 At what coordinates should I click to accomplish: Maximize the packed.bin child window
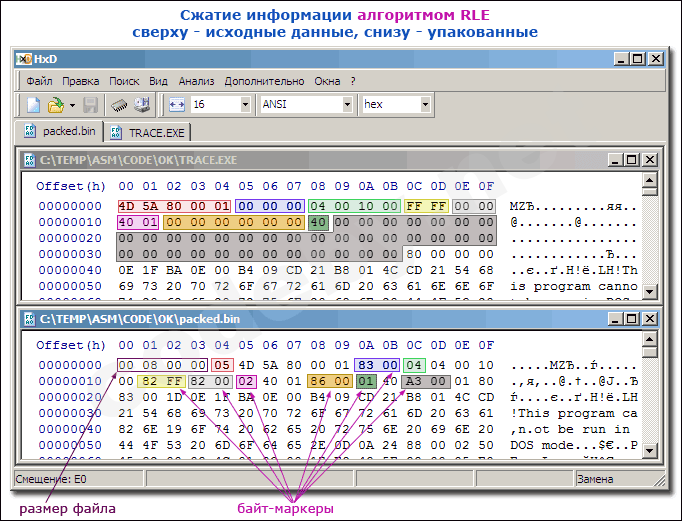[632, 319]
